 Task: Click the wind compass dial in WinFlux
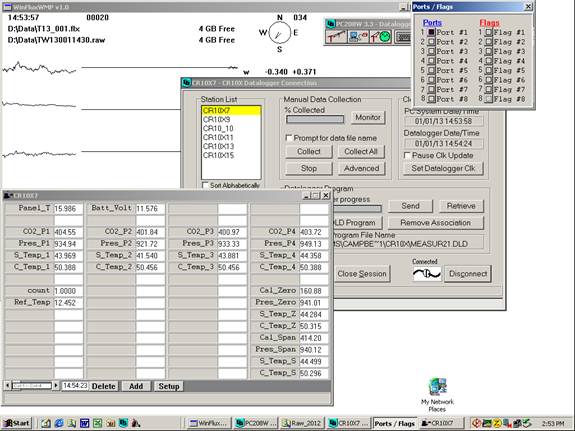pyautogui.click(x=279, y=33)
